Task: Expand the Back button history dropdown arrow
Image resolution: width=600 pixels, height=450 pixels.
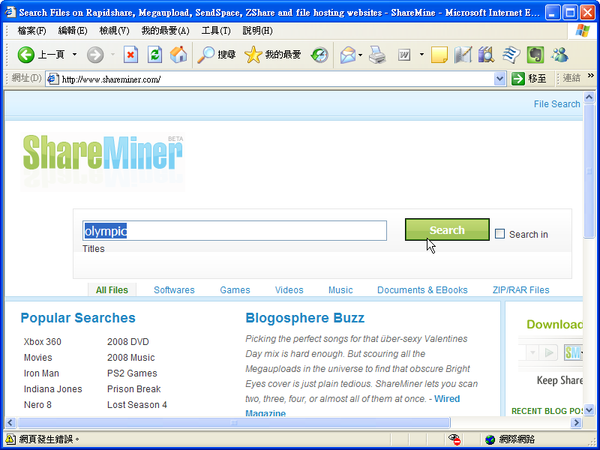Action: [x=75, y=55]
